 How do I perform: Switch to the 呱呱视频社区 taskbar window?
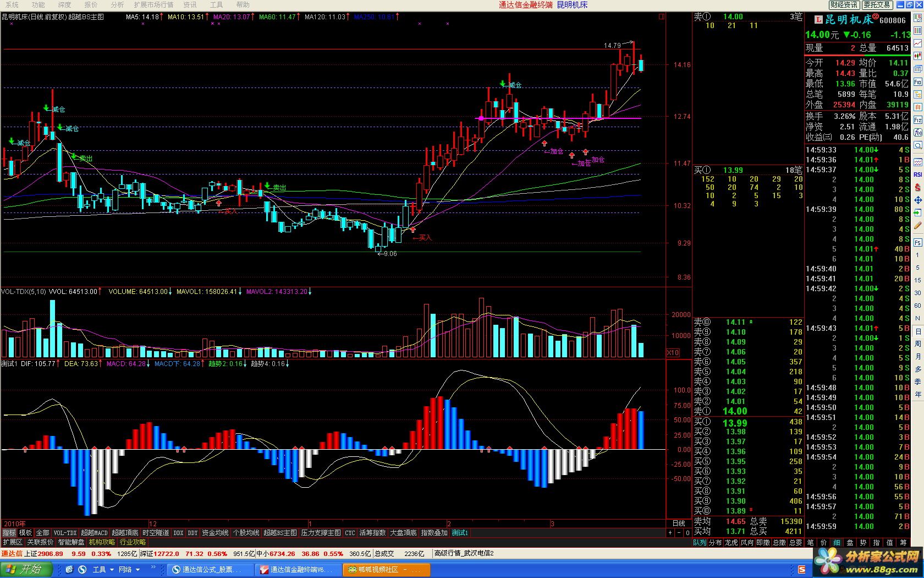tap(387, 570)
